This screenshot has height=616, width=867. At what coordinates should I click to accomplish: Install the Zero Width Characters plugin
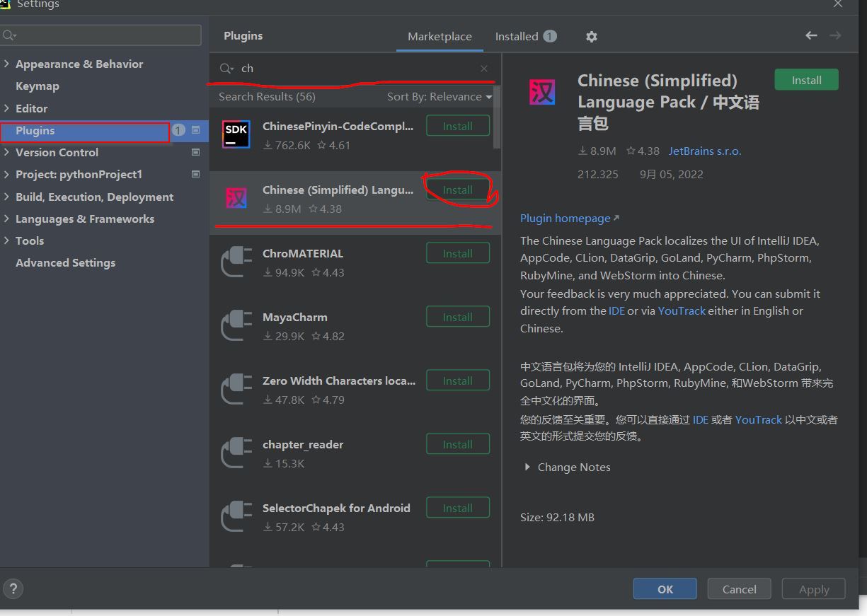click(x=458, y=380)
